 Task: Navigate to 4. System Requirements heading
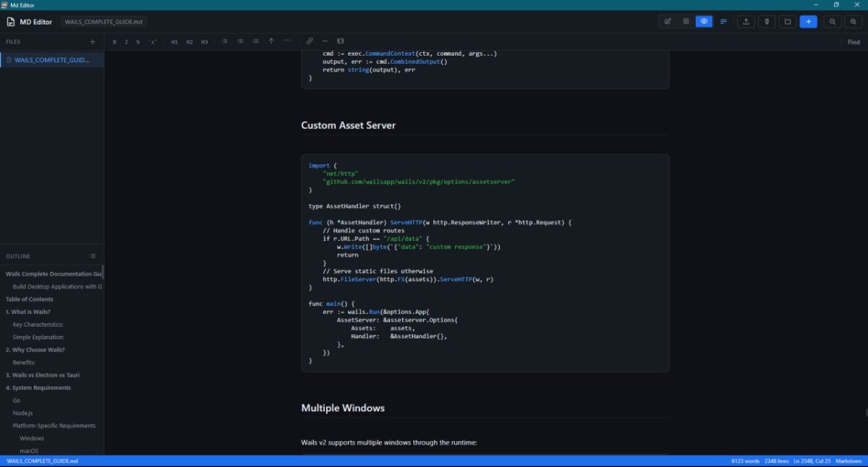(x=38, y=387)
